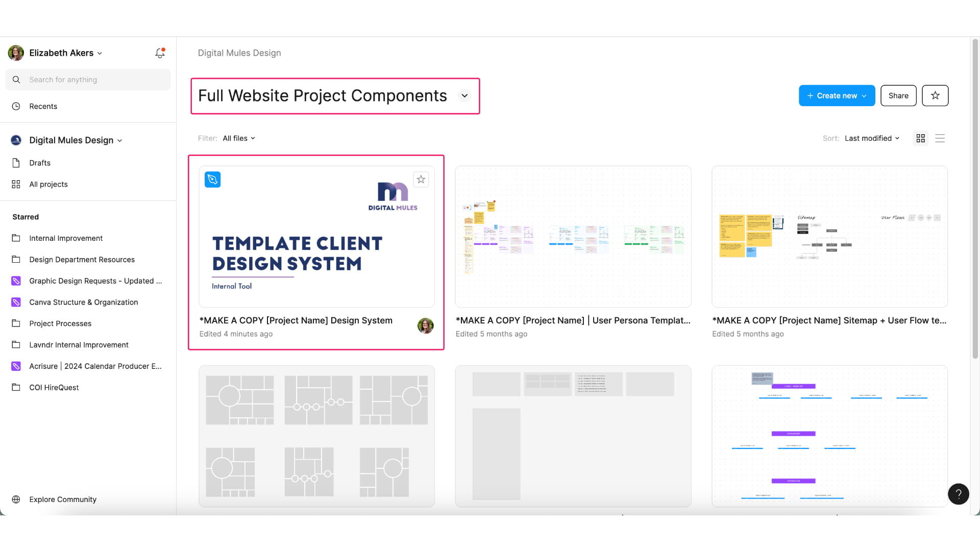This screenshot has height=551, width=980.
Task: Switch to list view layout
Action: [x=940, y=138]
